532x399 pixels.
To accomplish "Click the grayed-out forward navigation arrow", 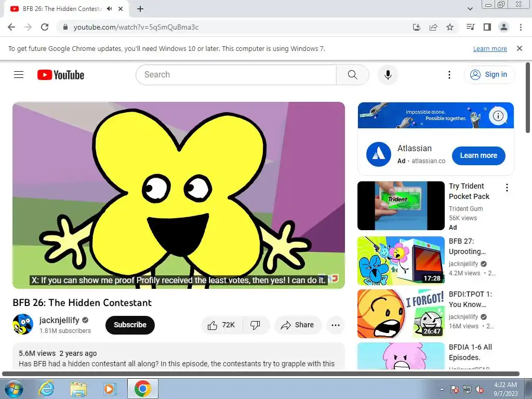I will (x=28, y=27).
